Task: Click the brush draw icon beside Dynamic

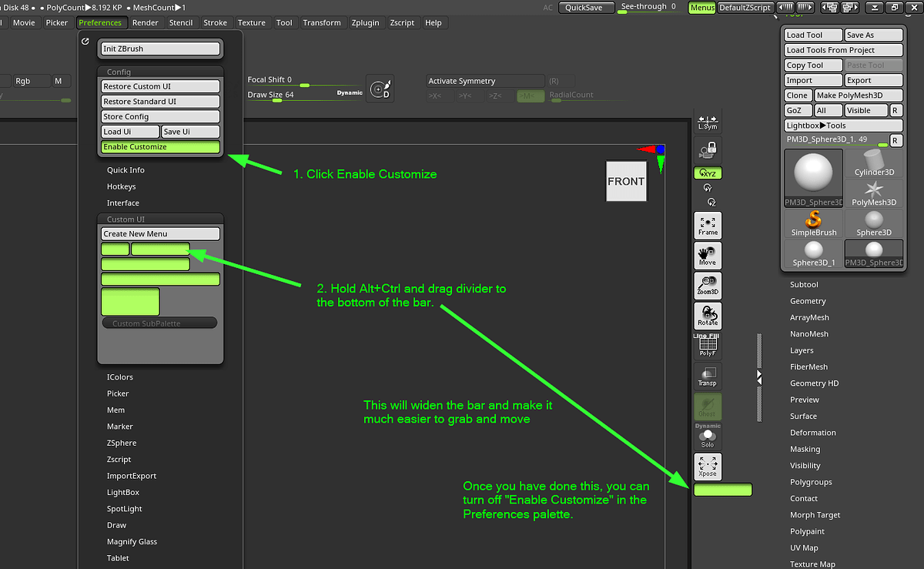Action: (379, 90)
